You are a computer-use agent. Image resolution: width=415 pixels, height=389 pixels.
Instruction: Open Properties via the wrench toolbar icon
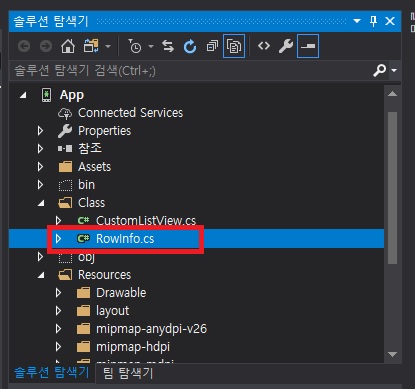[286, 46]
